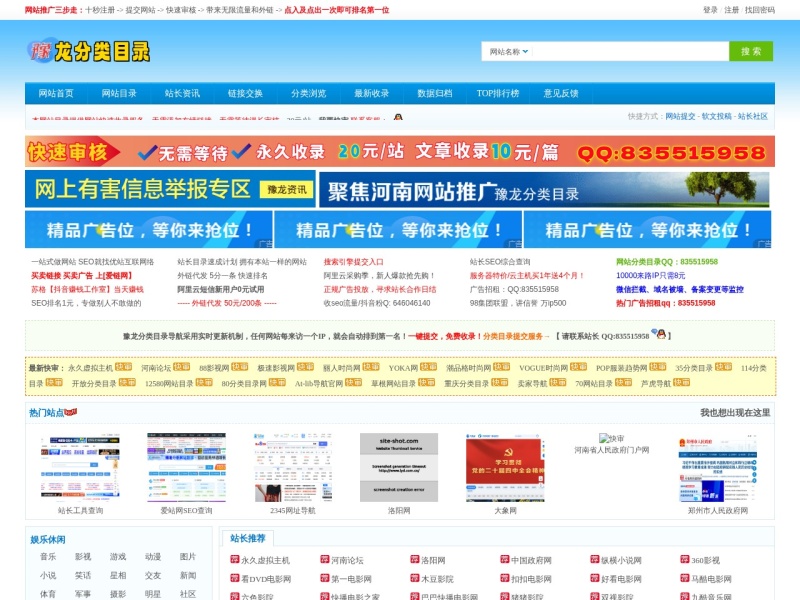Image resolution: width=800 pixels, height=600 pixels.
Task: Open the 扣扣电影网 link
Action: point(532,579)
